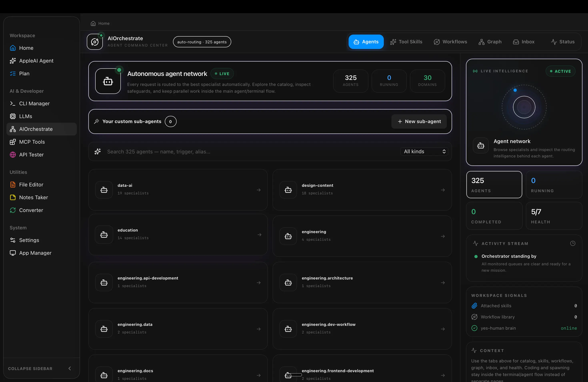The image size is (588, 382).
Task: Click the App Manager monitor icon
Action: point(13,253)
